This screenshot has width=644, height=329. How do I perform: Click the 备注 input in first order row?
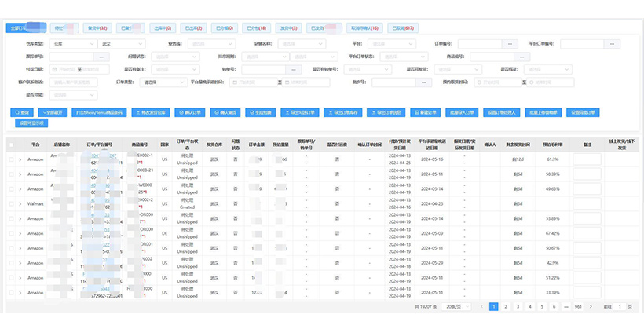pyautogui.click(x=587, y=159)
